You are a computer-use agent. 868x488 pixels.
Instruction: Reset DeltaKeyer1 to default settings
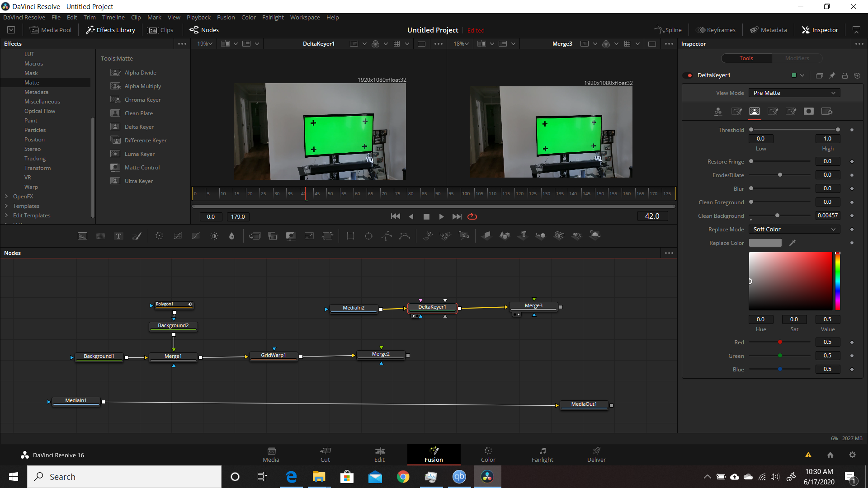pyautogui.click(x=857, y=75)
